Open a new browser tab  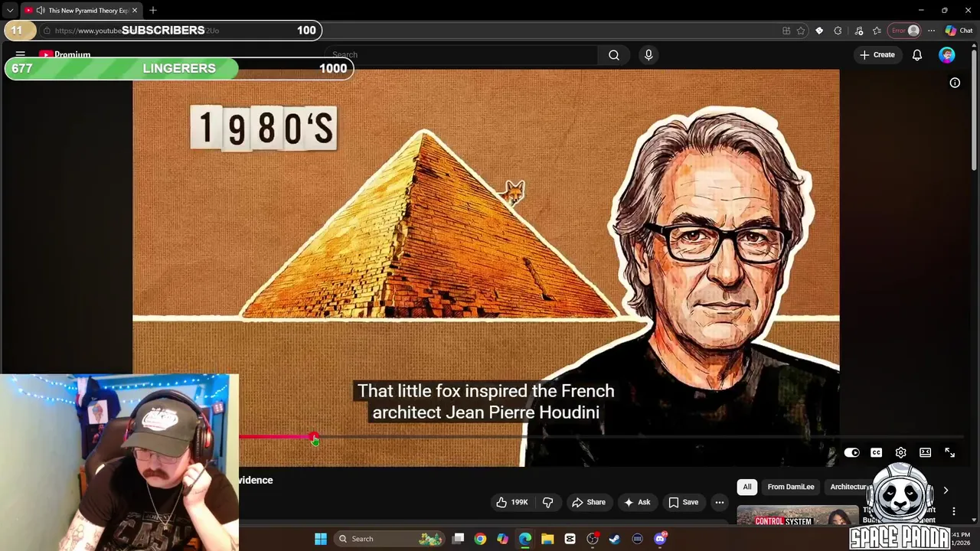153,11
